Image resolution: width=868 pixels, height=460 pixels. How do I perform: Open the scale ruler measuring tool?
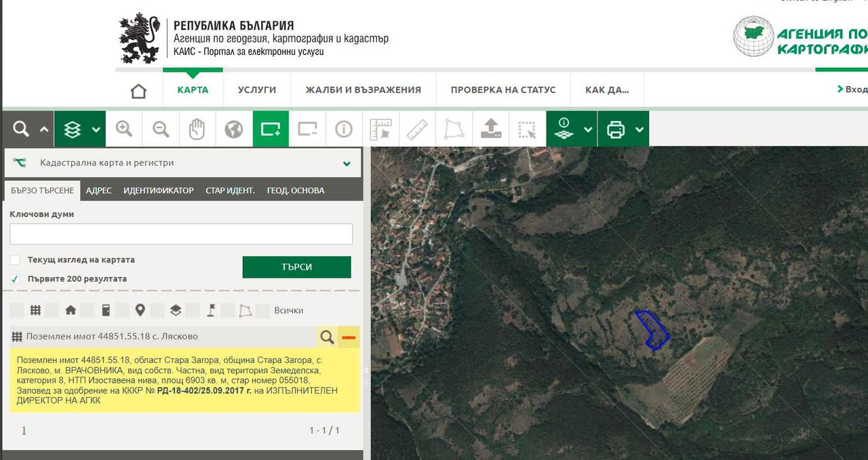(381, 129)
